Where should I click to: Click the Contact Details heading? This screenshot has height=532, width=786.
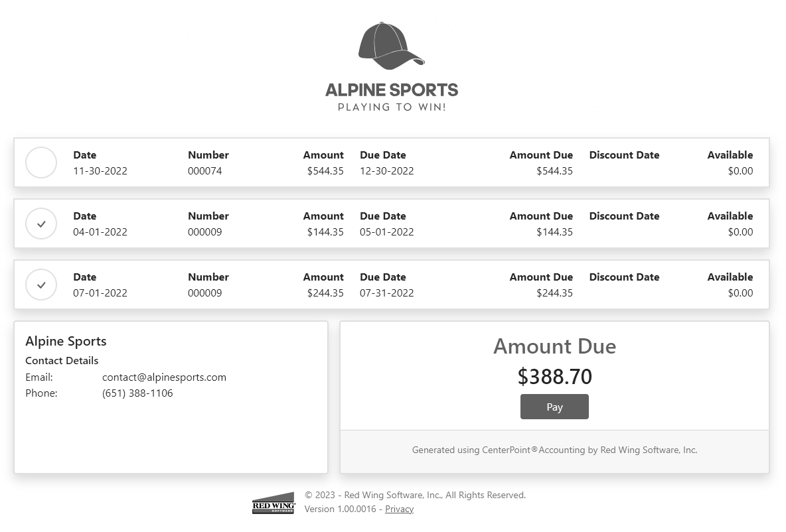(x=62, y=360)
